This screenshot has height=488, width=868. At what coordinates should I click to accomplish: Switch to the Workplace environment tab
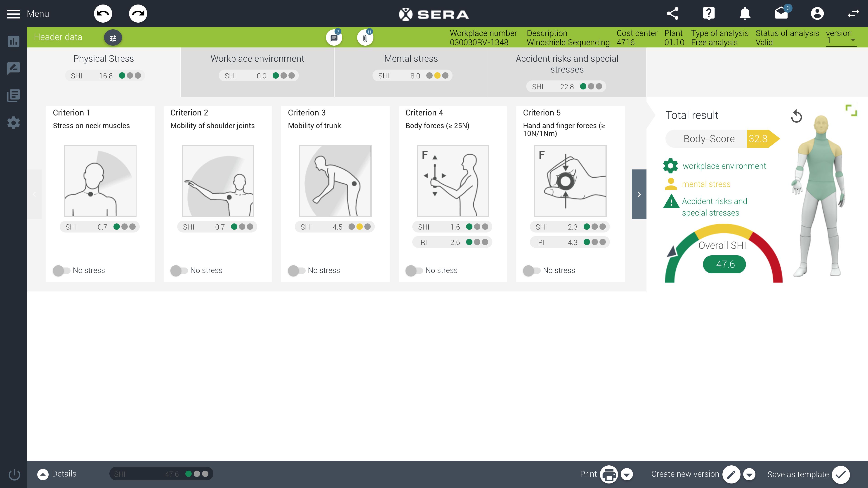(257, 72)
